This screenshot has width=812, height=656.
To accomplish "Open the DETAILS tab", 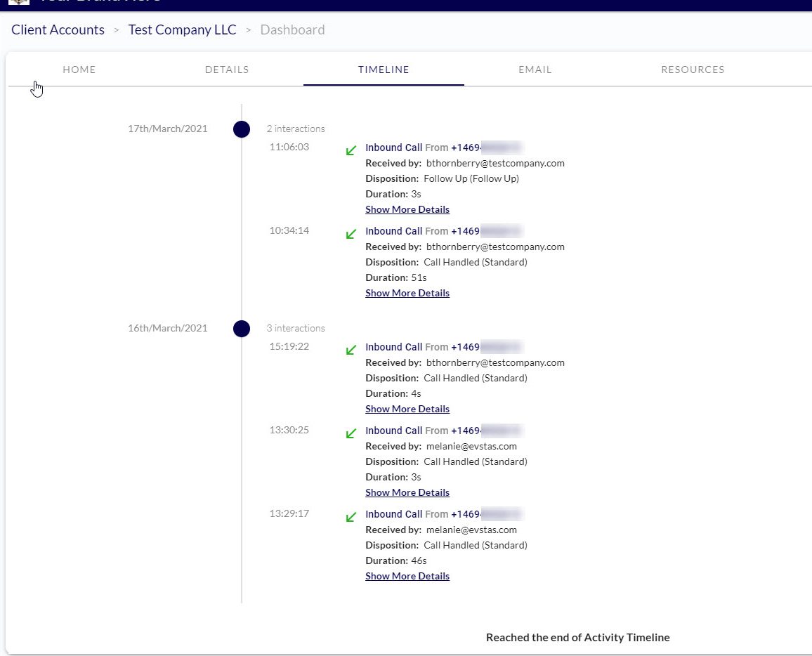I will click(x=226, y=69).
